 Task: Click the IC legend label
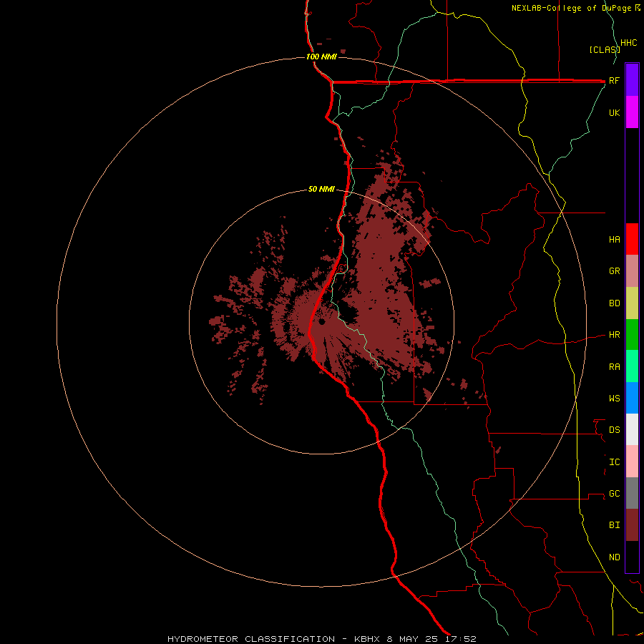tap(614, 462)
